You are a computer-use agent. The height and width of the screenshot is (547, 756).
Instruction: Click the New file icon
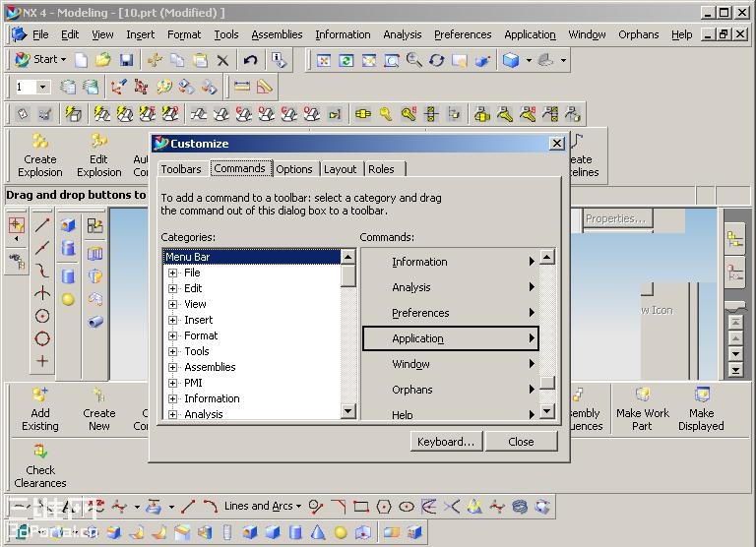pos(81,60)
